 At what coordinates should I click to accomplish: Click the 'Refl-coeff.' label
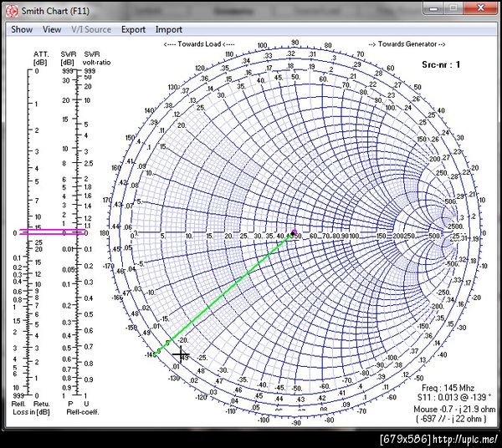[83, 412]
